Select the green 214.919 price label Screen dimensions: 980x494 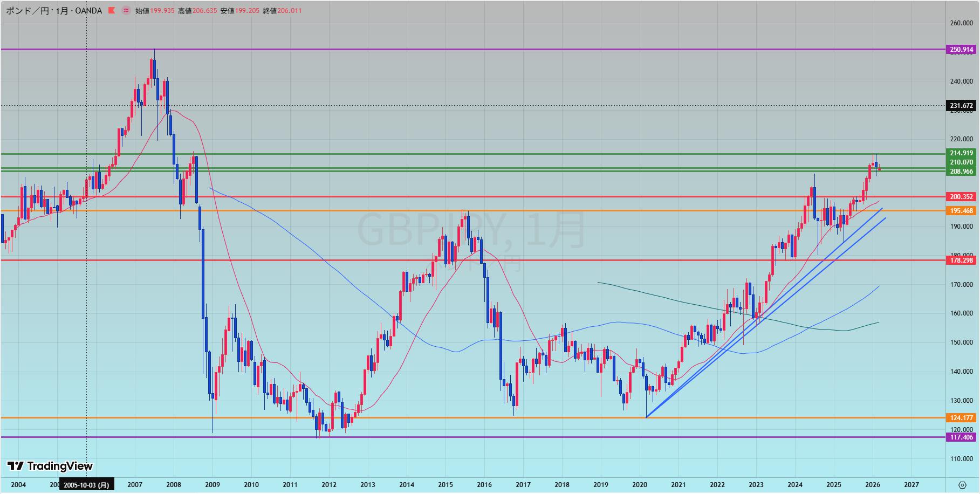961,154
